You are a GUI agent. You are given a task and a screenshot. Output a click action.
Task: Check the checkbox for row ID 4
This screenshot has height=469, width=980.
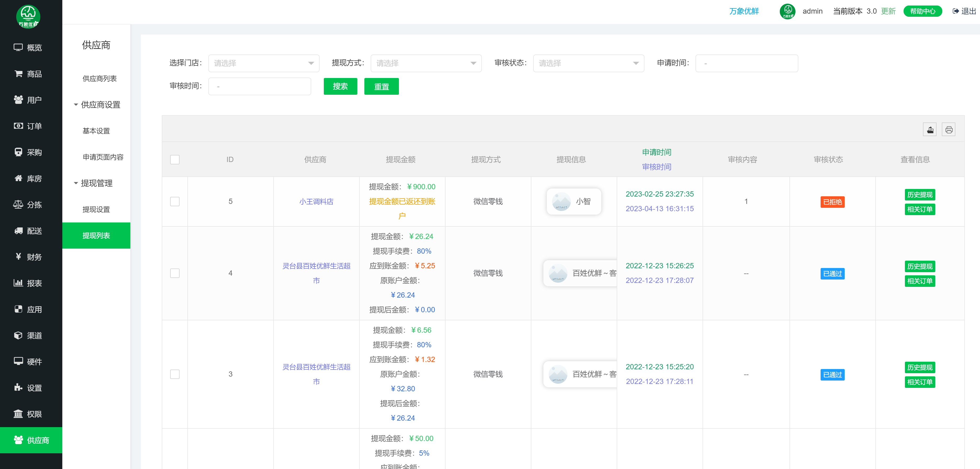[175, 273]
